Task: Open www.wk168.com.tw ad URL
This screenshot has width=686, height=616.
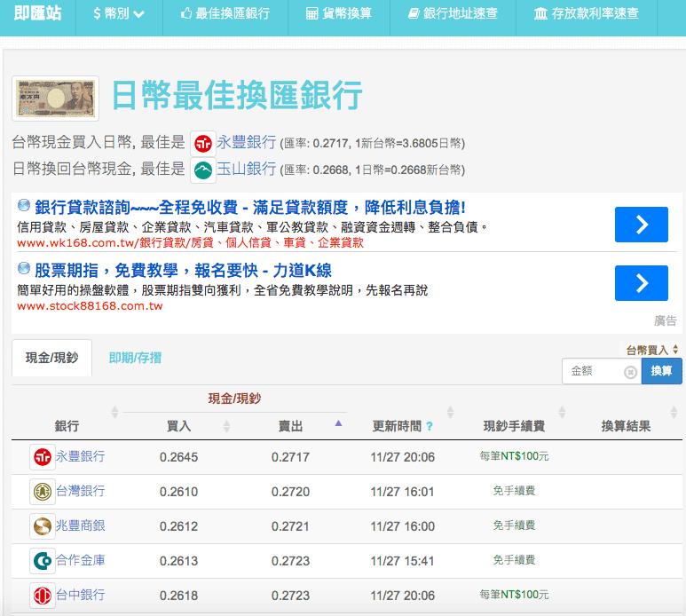Action: click(190, 243)
